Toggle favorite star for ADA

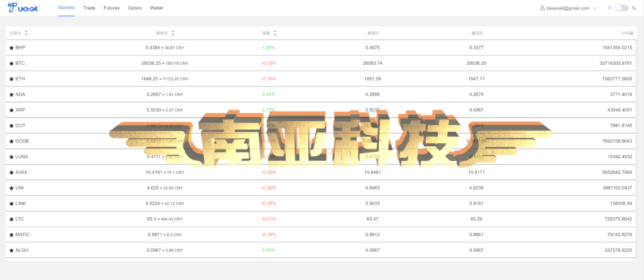tap(11, 95)
